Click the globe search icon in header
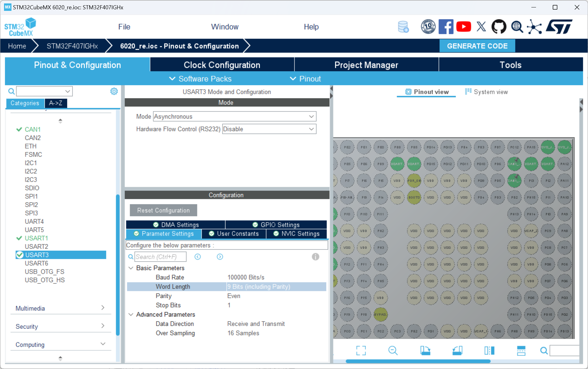The image size is (588, 369). [517, 27]
